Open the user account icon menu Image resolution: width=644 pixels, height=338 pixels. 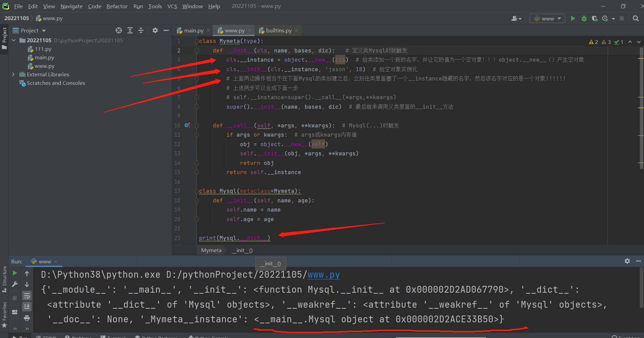coord(516,18)
